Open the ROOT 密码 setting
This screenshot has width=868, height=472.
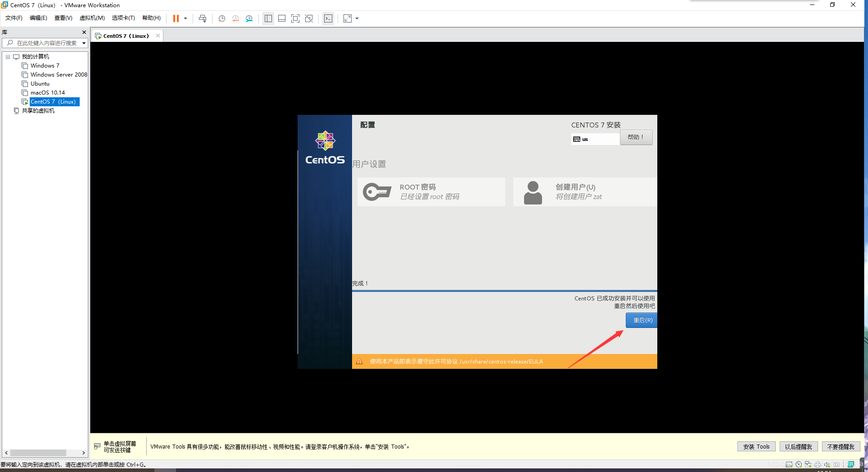tap(431, 192)
